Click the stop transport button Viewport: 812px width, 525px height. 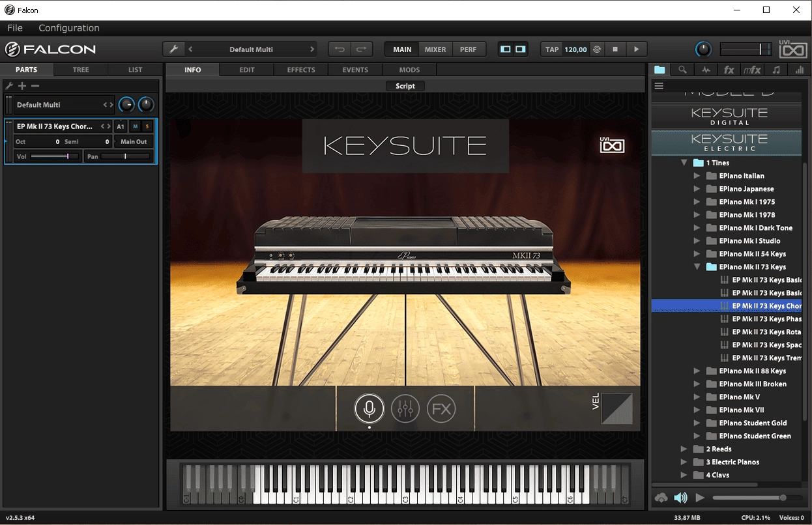[615, 49]
